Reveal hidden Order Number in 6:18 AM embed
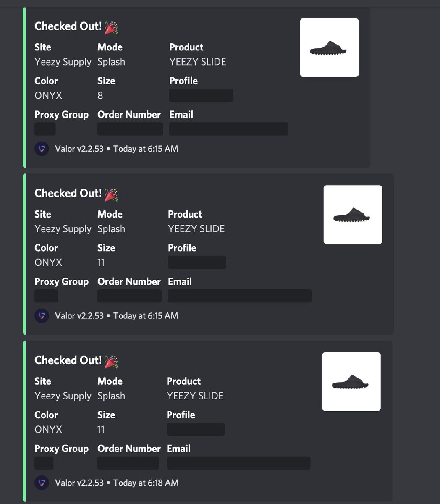Viewport: 440px width, 504px height. click(128, 463)
